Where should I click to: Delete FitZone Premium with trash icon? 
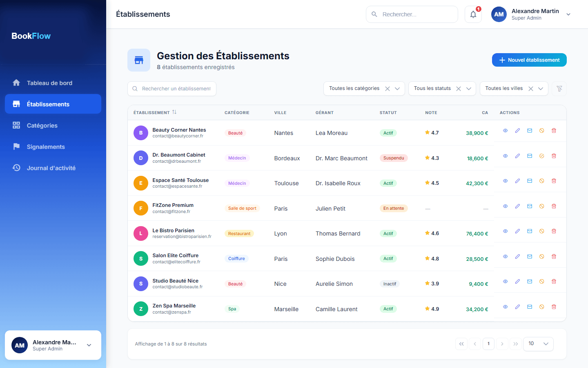(x=554, y=206)
